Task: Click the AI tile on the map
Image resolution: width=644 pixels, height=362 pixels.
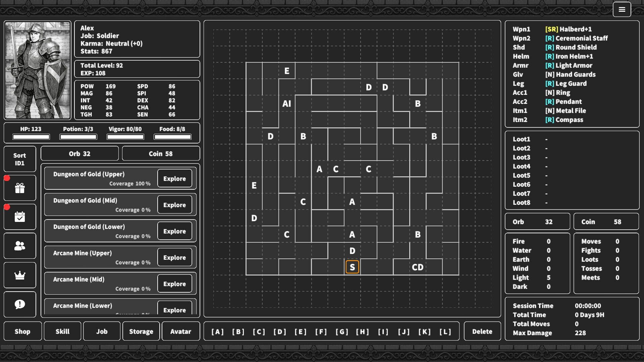Action: 286,104
